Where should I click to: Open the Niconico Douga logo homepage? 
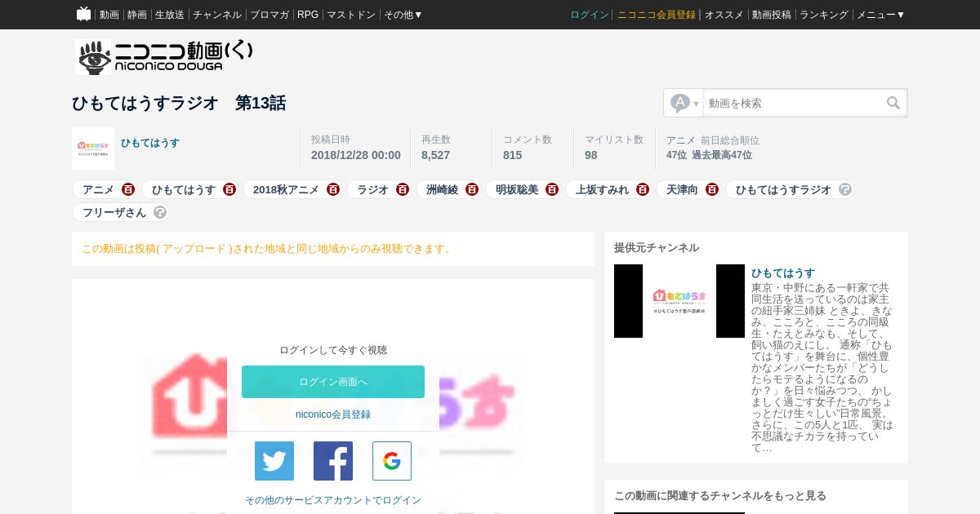tap(164, 57)
